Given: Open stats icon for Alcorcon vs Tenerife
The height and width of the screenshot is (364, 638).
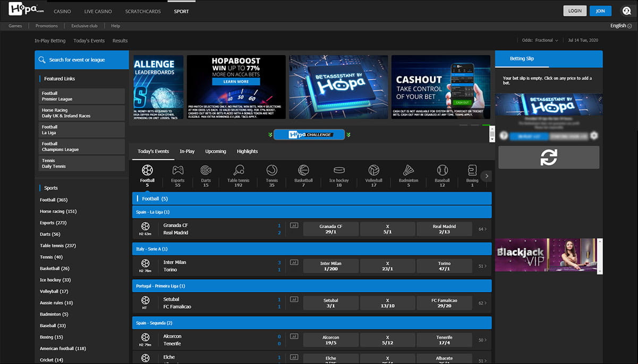Looking at the screenshot, I should coord(294,337).
